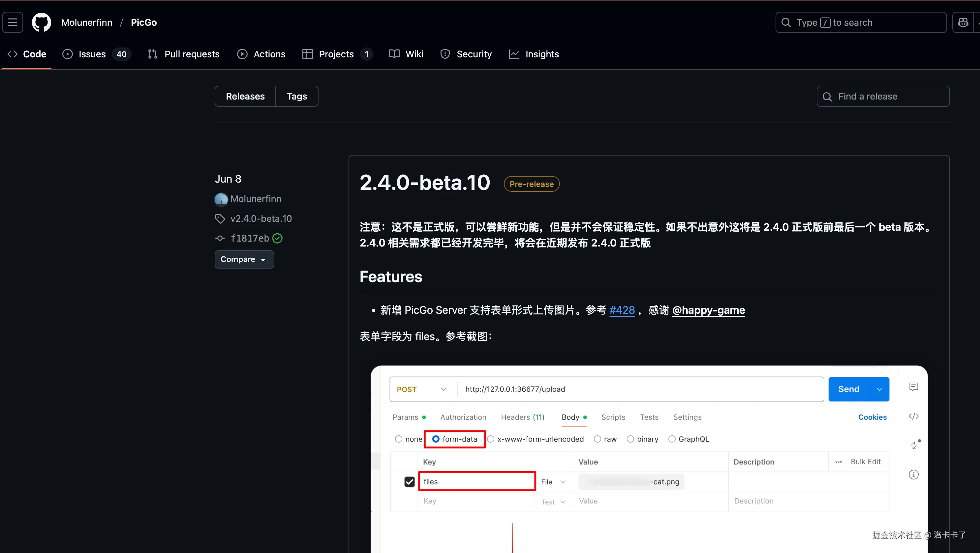This screenshot has height=553, width=980.
Task: Open the Copilot icon button
Action: [963, 22]
